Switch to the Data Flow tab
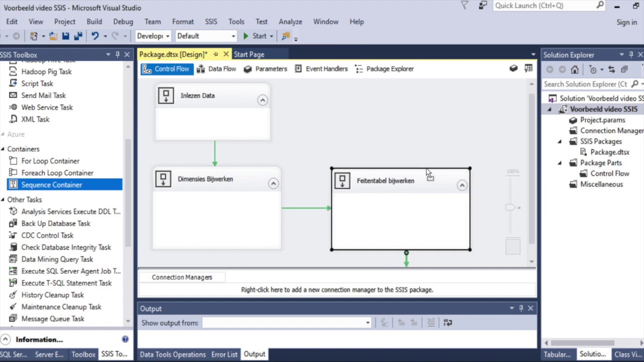644x362 pixels. pos(216,69)
